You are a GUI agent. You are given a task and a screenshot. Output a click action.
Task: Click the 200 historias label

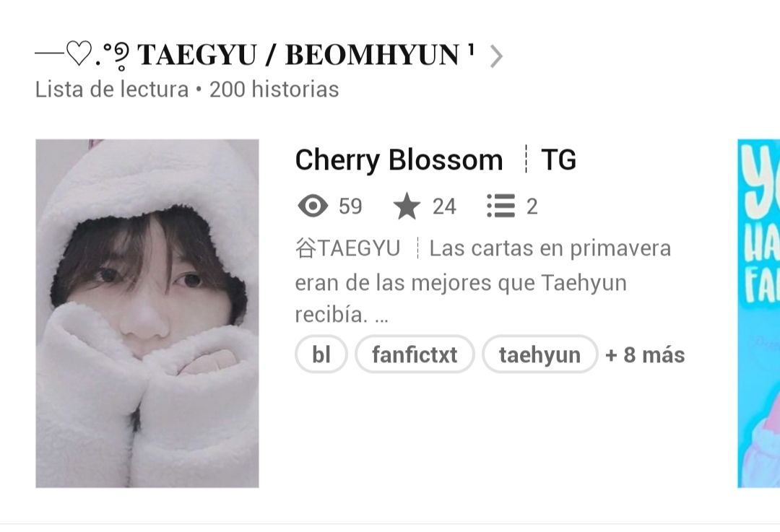click(274, 90)
